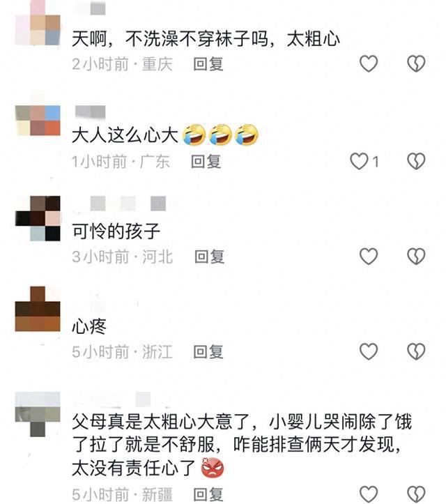
Task: Open avatar of the '大人这么心大' commenter
Action: pos(38,120)
